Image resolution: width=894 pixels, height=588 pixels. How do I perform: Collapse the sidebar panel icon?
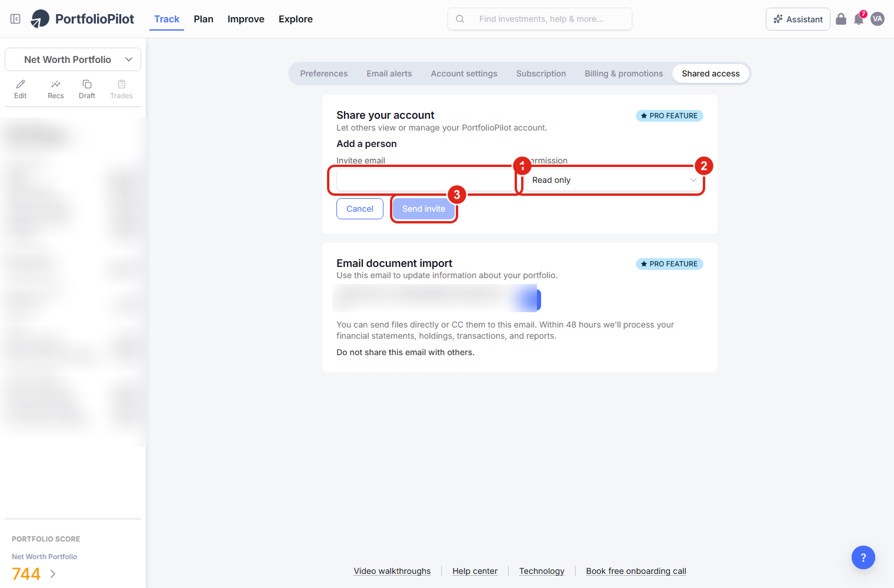pyautogui.click(x=16, y=19)
